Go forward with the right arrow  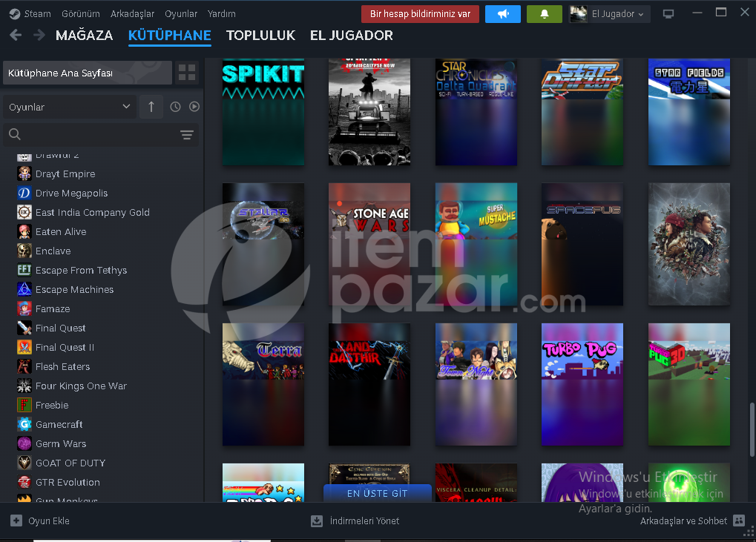tap(39, 35)
